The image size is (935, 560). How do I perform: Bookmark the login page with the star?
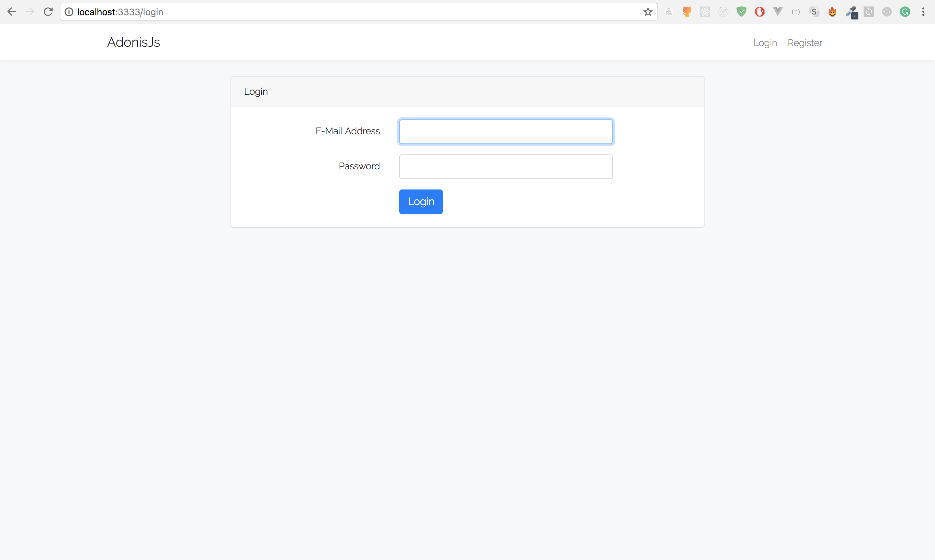(x=648, y=12)
